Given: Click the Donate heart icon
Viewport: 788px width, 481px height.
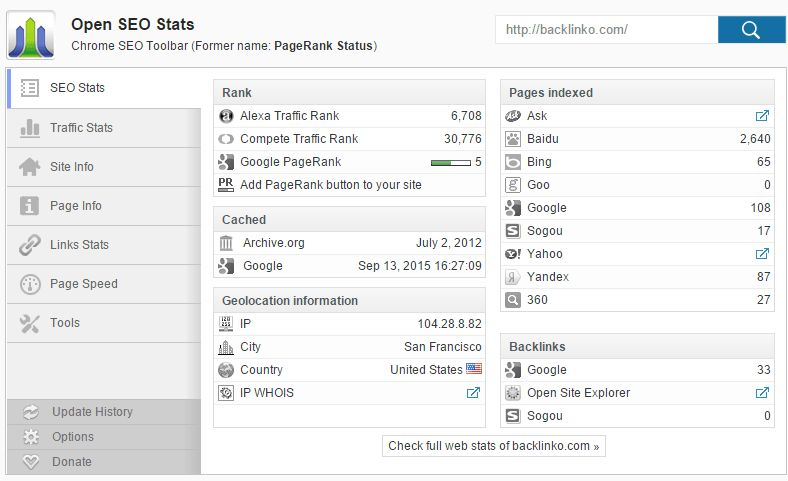Looking at the screenshot, I should [x=31, y=461].
